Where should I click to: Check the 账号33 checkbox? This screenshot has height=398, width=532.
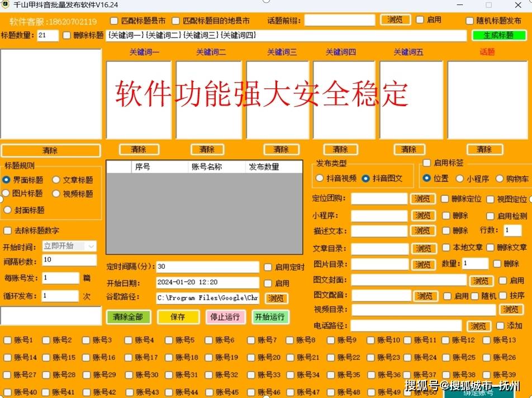coord(251,375)
